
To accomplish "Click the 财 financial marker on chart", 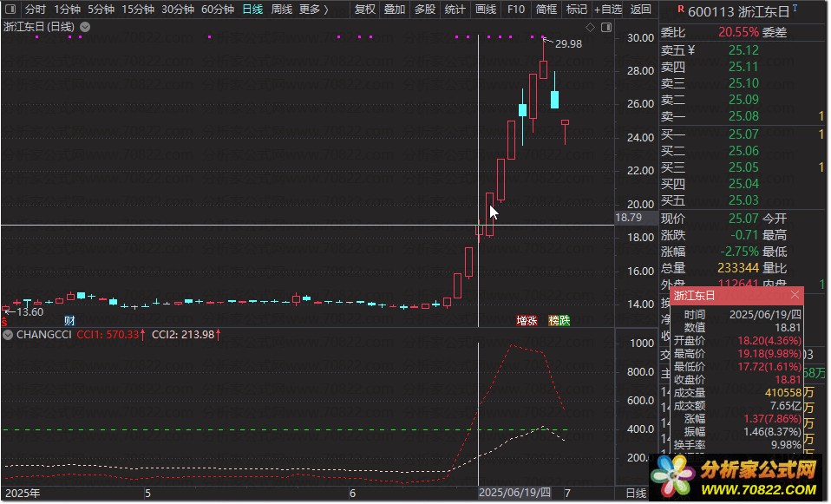I will [69, 321].
